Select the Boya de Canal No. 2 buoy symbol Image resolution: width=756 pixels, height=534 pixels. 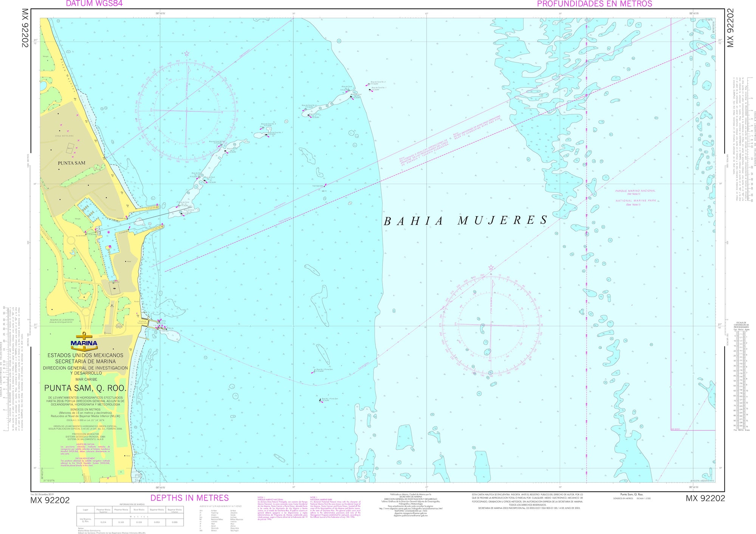(x=369, y=84)
